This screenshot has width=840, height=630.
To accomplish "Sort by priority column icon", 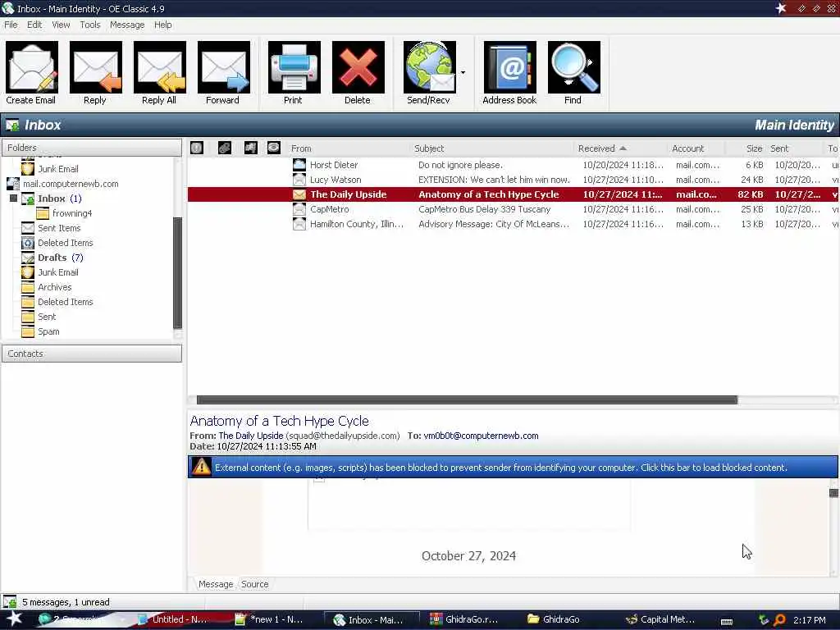I will (x=197, y=148).
